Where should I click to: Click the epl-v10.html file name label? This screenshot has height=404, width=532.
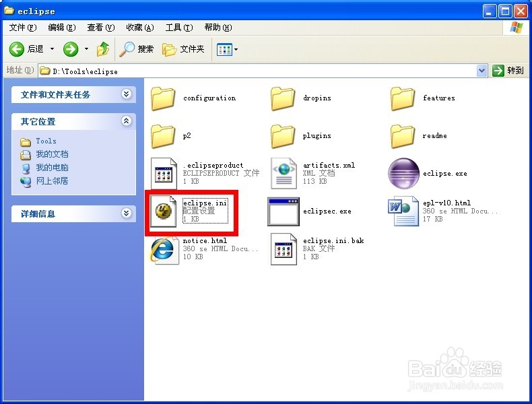(446, 203)
